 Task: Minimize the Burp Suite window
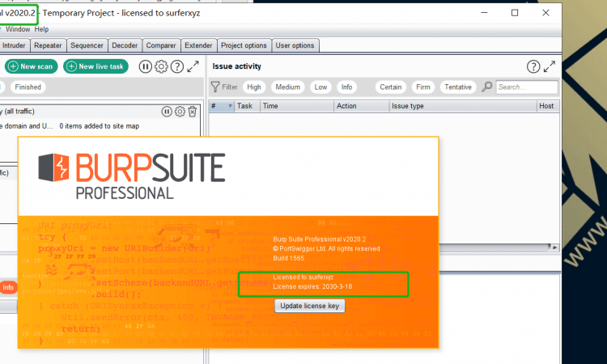click(x=484, y=13)
